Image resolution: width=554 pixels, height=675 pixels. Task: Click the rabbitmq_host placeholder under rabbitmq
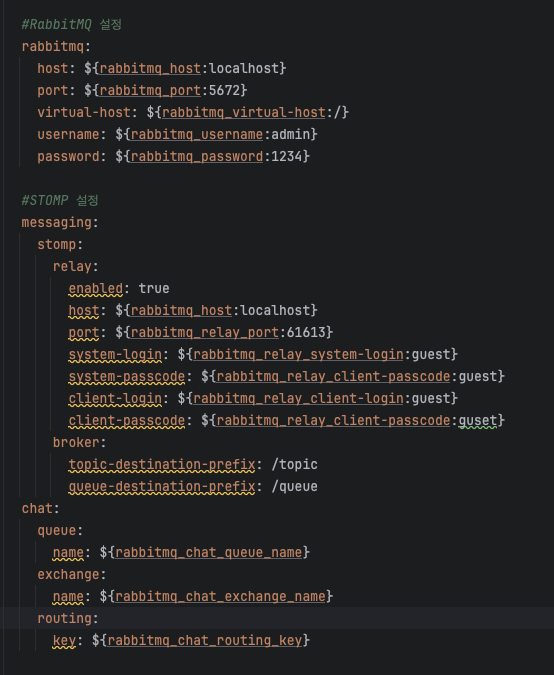[x=150, y=68]
